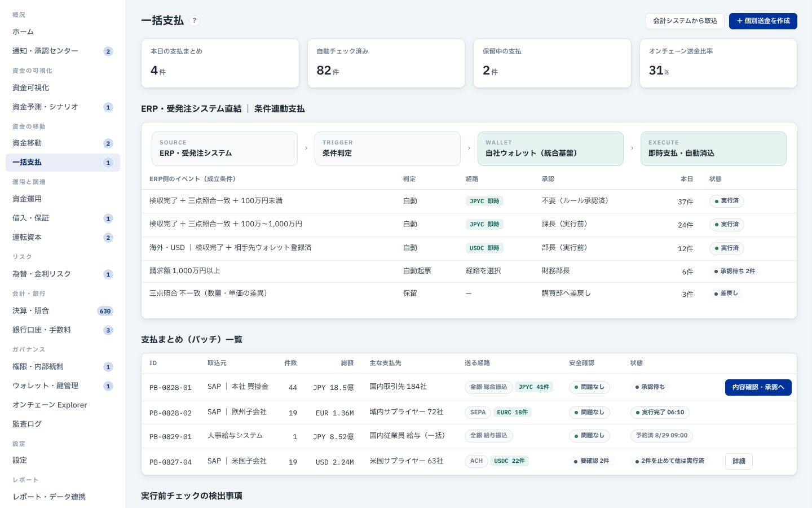Go to 監査ログ in the sidebar
The height and width of the screenshot is (508, 812).
point(63,424)
